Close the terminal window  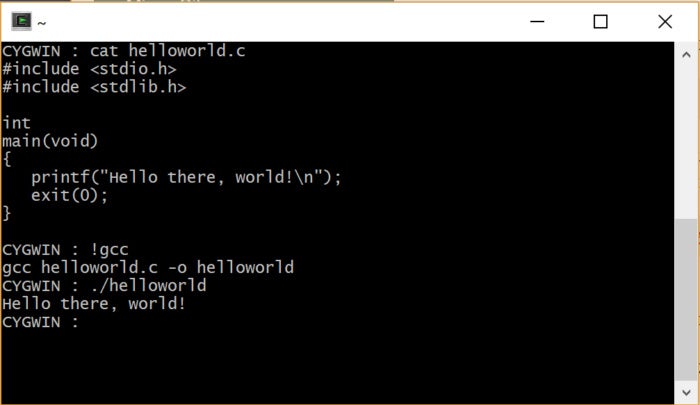pyautogui.click(x=665, y=21)
